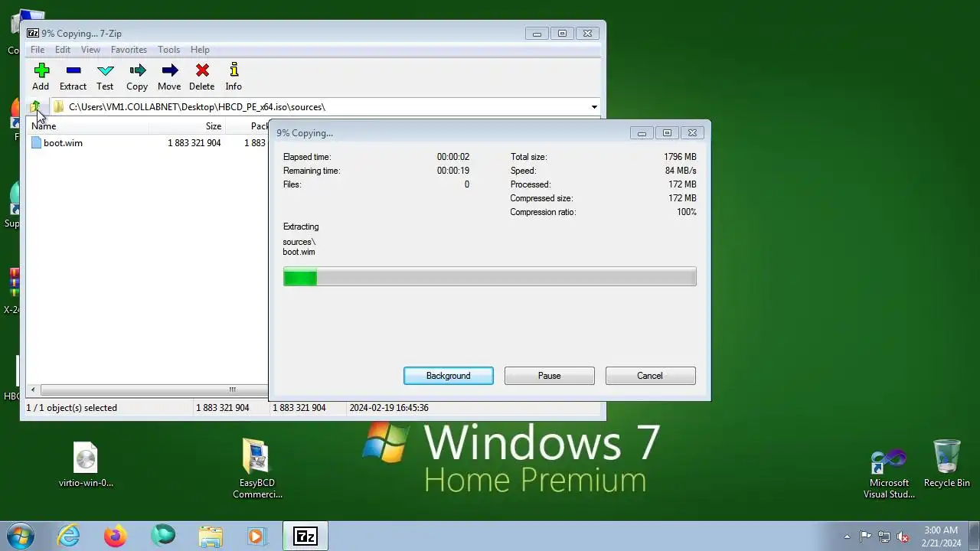
Task: Launch Internet Explorer from taskbar
Action: (x=69, y=536)
